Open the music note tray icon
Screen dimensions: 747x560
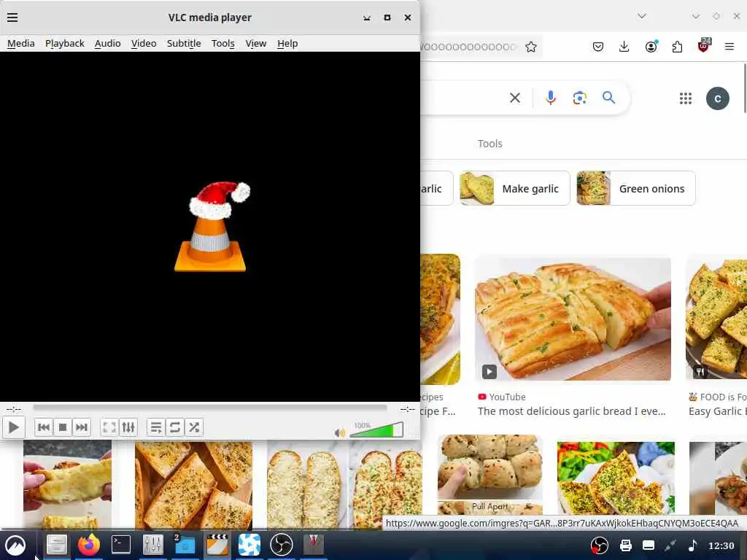point(692,545)
